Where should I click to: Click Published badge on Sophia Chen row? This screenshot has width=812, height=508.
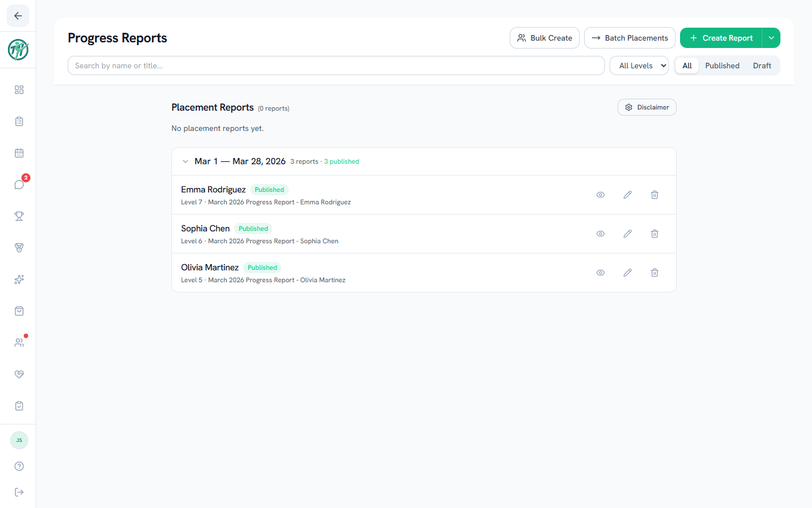coord(253,229)
